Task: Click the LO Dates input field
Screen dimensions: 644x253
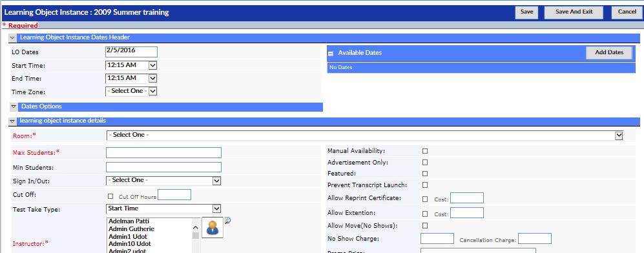Action: 131,52
